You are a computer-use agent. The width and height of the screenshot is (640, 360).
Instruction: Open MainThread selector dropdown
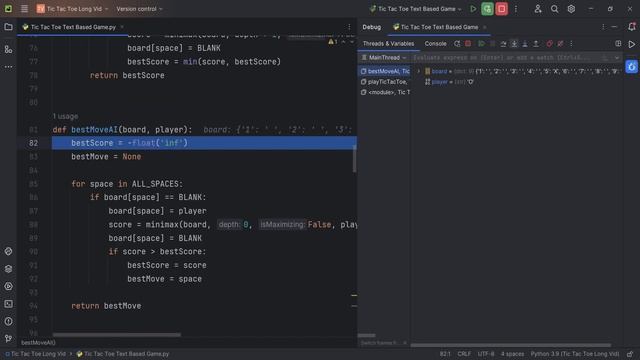click(x=384, y=58)
